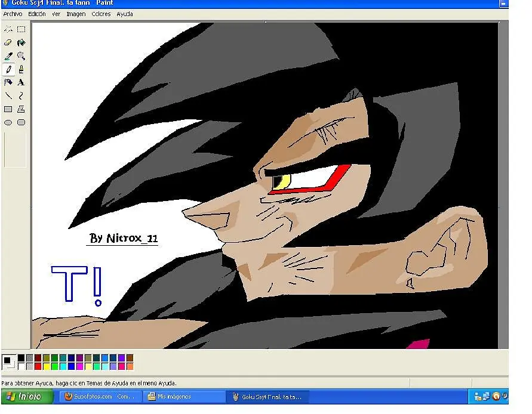532x414 pixels.
Task: Select the Airbrush spray tool
Action: click(8, 82)
